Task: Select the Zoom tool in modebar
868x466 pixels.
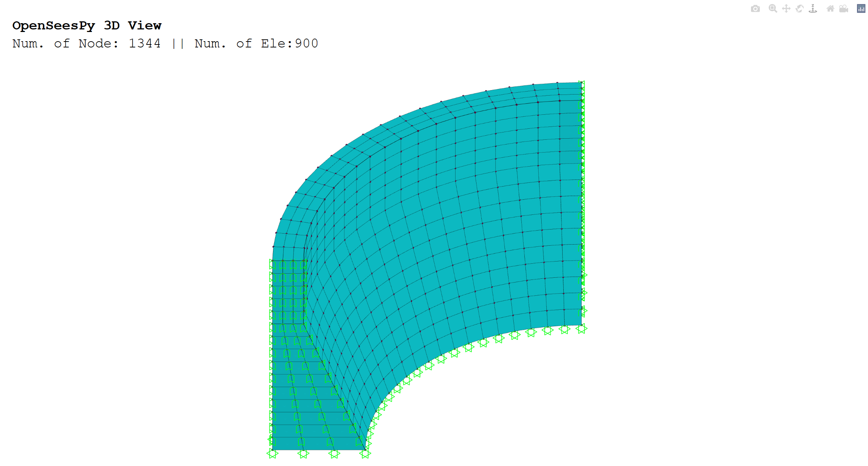Action: click(773, 8)
